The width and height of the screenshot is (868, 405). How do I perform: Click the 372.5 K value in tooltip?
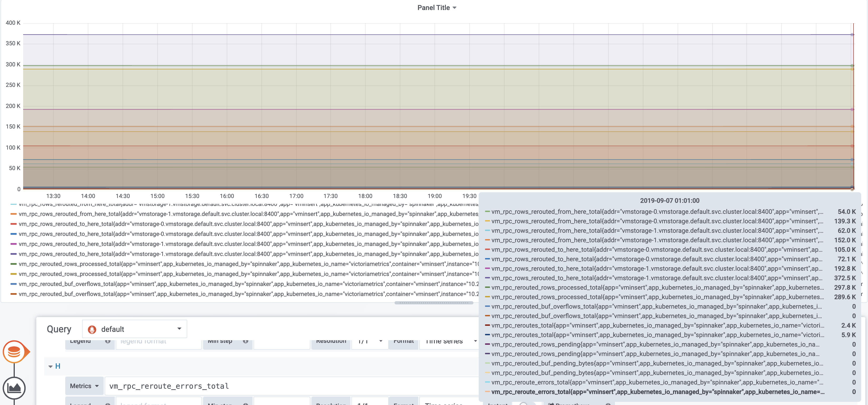pos(845,278)
